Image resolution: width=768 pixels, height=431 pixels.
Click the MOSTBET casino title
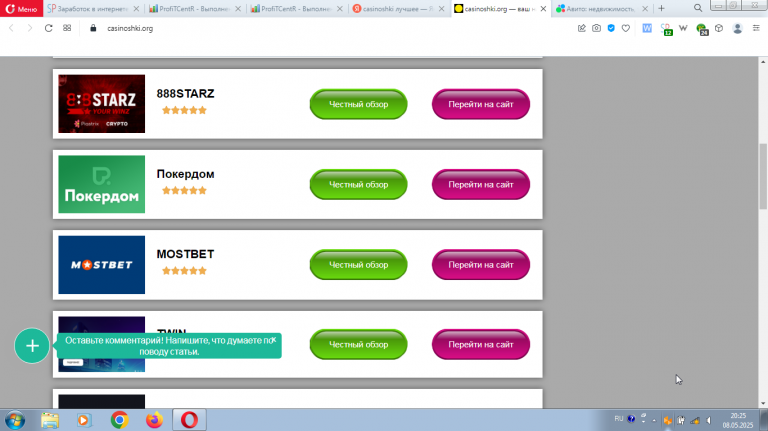coord(185,254)
